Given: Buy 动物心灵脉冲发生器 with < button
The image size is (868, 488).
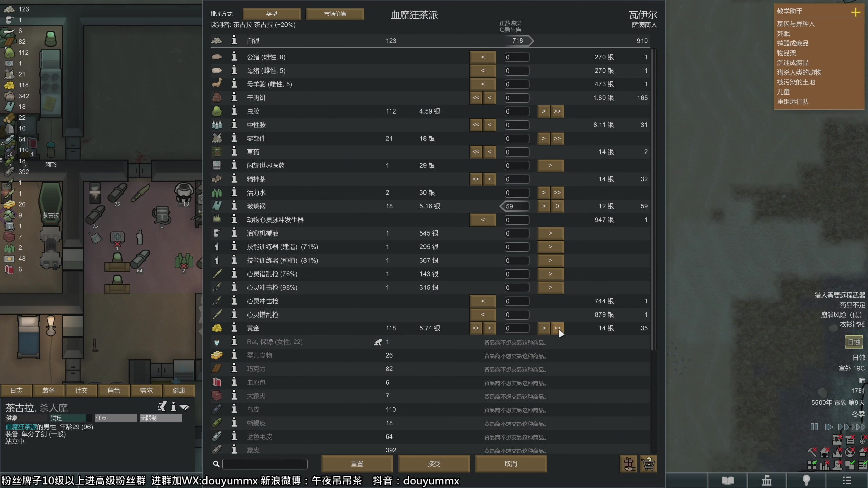Looking at the screenshot, I should pos(483,220).
